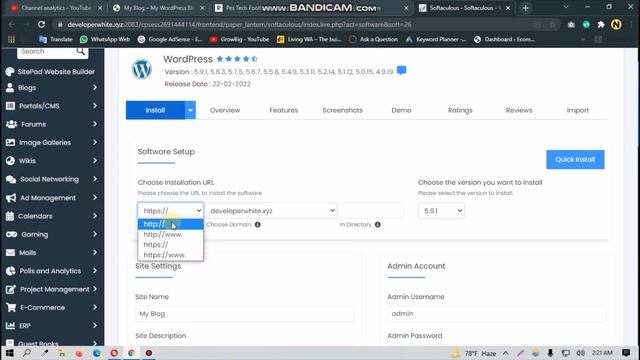Image resolution: width=640 pixels, height=360 pixels.
Task: Click the Gaming controller icon
Action: point(11,234)
